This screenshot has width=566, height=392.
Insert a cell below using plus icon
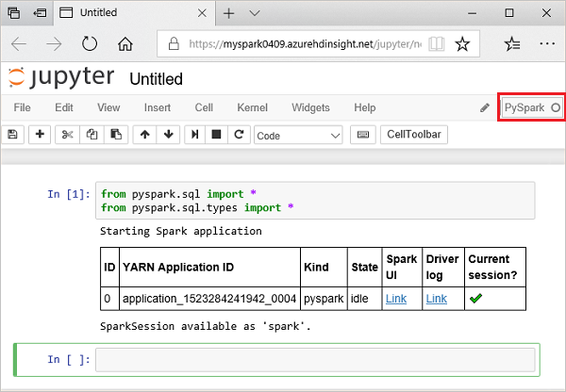[x=40, y=135]
